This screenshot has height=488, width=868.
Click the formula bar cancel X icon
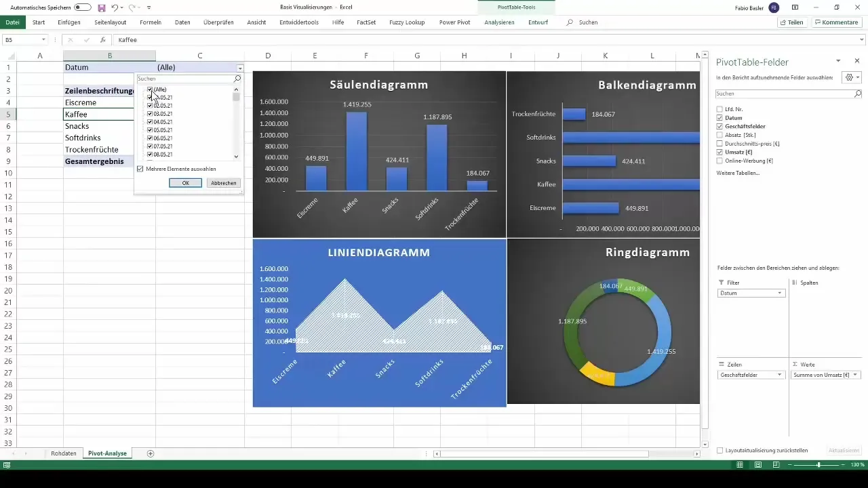[71, 40]
